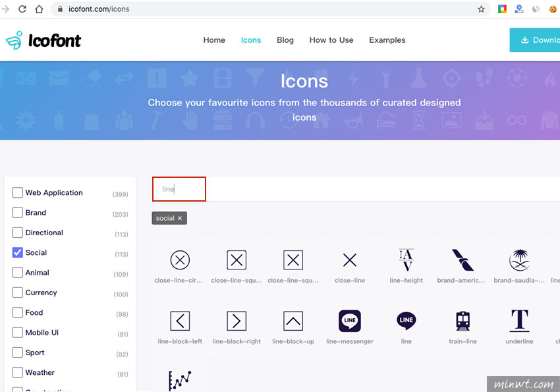Go to the Icons nav item

(251, 40)
